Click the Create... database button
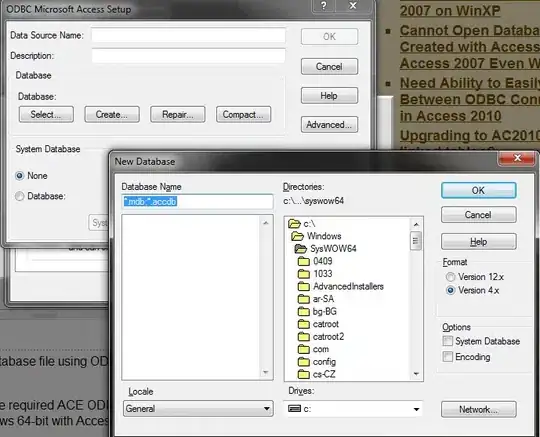 pos(112,114)
